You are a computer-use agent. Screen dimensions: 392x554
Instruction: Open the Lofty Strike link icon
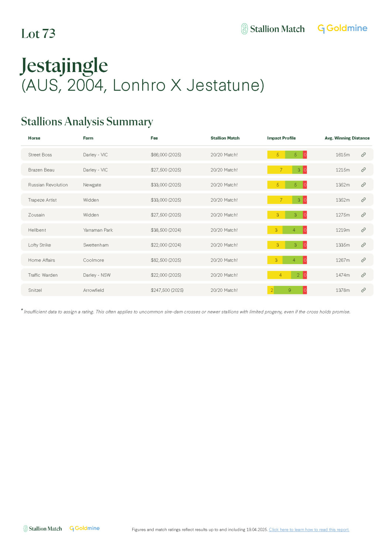[x=363, y=245]
